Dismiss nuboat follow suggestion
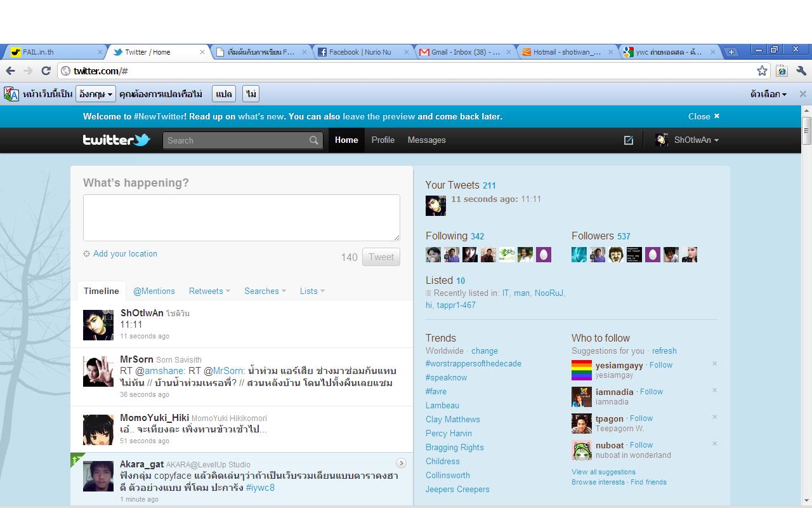812x508 pixels. click(x=714, y=444)
